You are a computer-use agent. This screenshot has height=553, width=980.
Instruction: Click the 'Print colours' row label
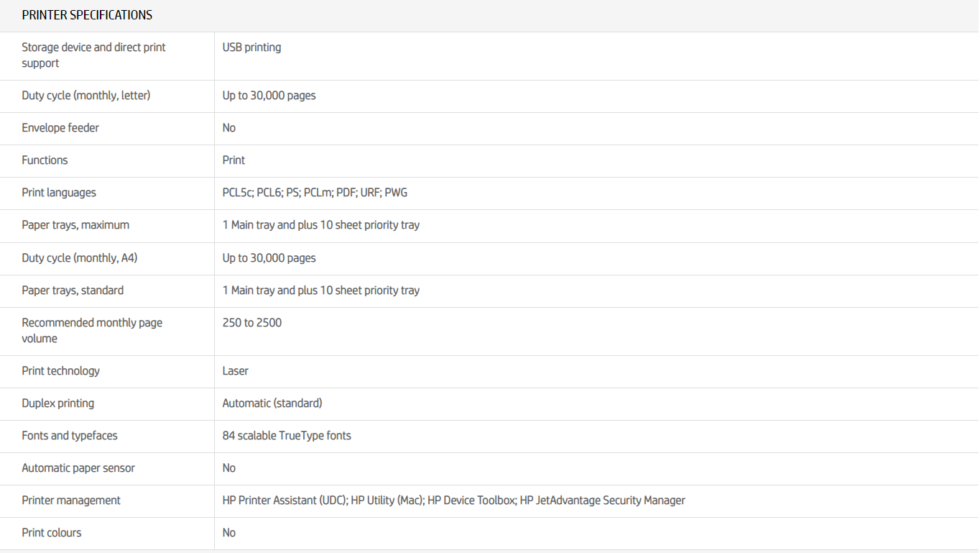52,533
